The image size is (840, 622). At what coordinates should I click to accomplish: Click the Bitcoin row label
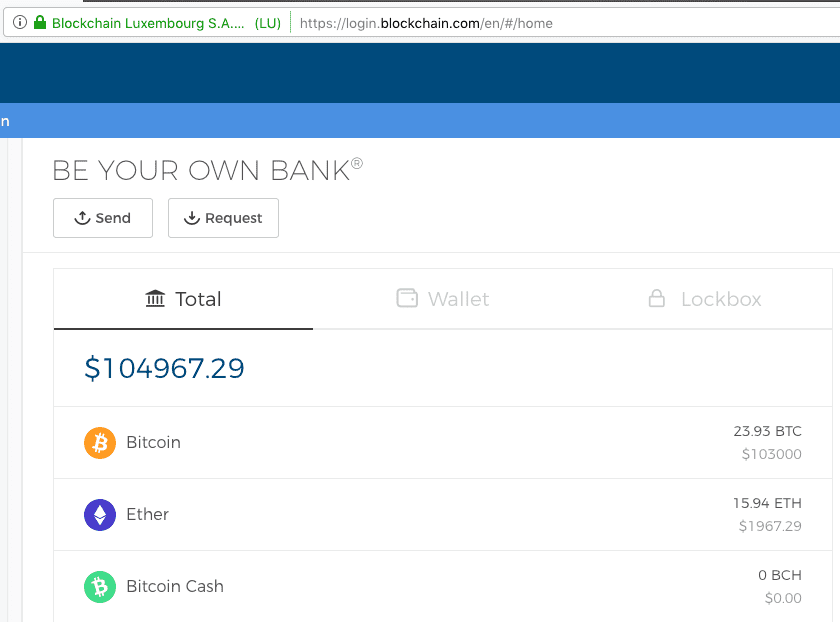[154, 443]
